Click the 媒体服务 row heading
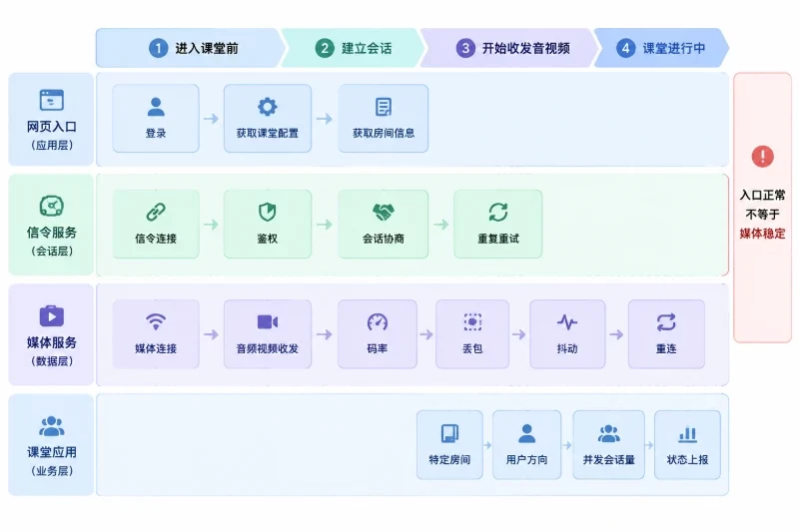The width and height of the screenshot is (799, 532). click(52, 342)
